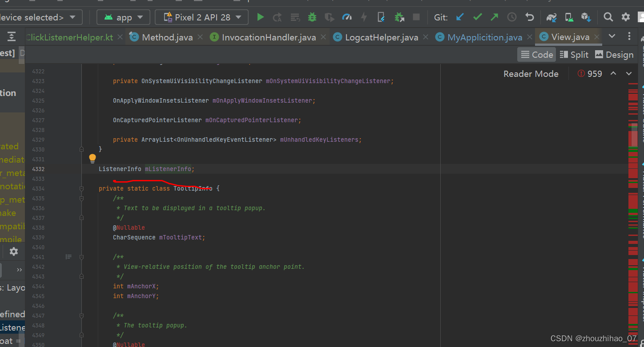Viewport: 644px width, 347px height.
Task: Open the Device Manager icon
Action: pos(569,17)
